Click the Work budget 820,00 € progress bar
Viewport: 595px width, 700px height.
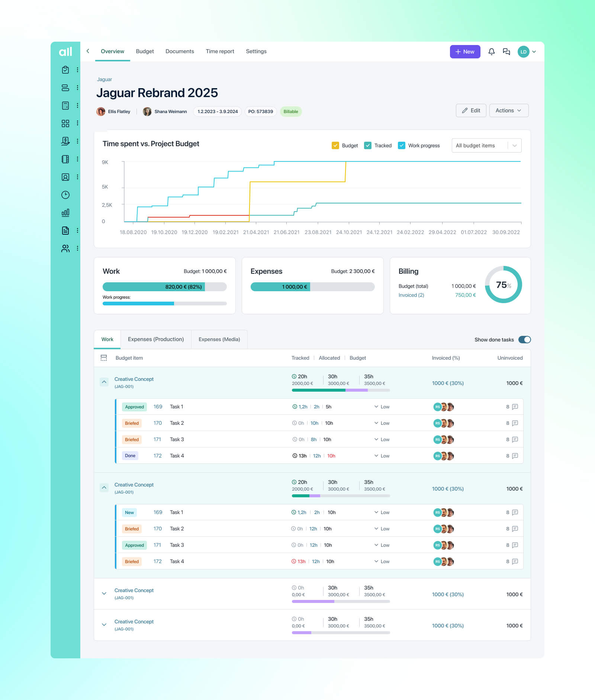click(164, 287)
